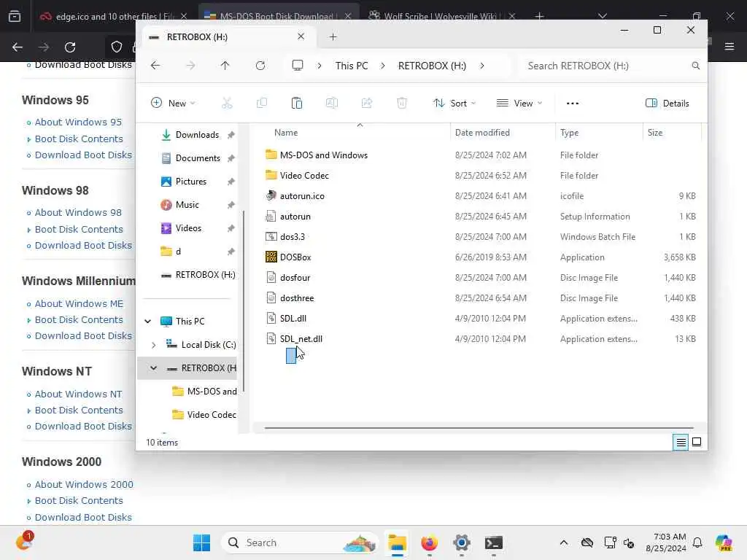Reload the Firefox page
Screen dimensions: 747x560
click(70, 47)
